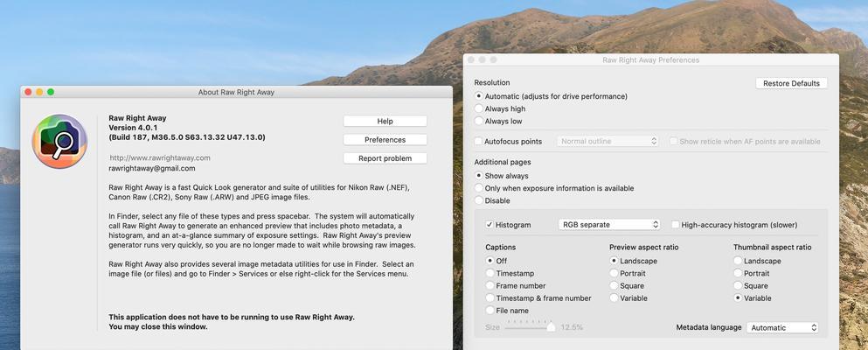Open the Metadata language Automatic dropdown
Viewport: 868px width, 350px height.
782,328
